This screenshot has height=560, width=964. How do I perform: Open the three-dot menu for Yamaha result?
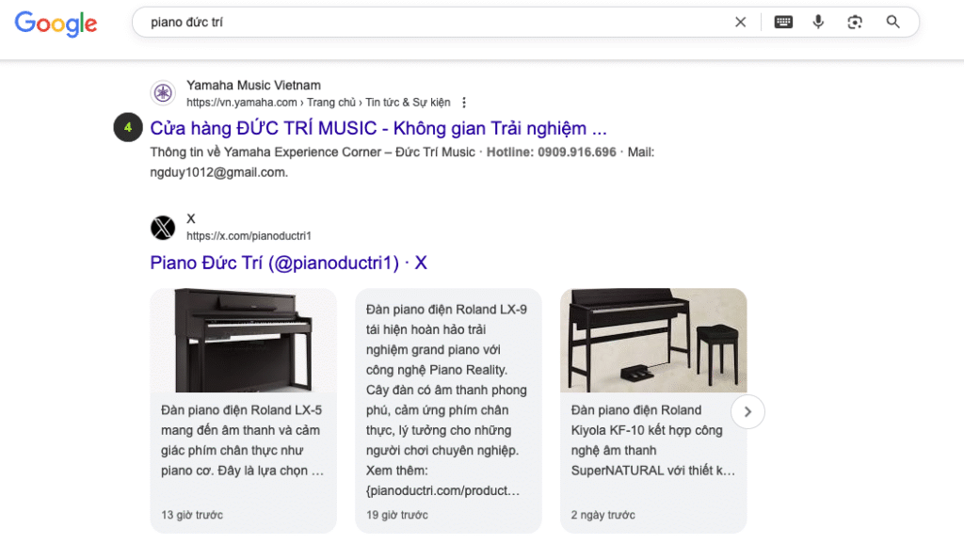pyautogui.click(x=464, y=103)
